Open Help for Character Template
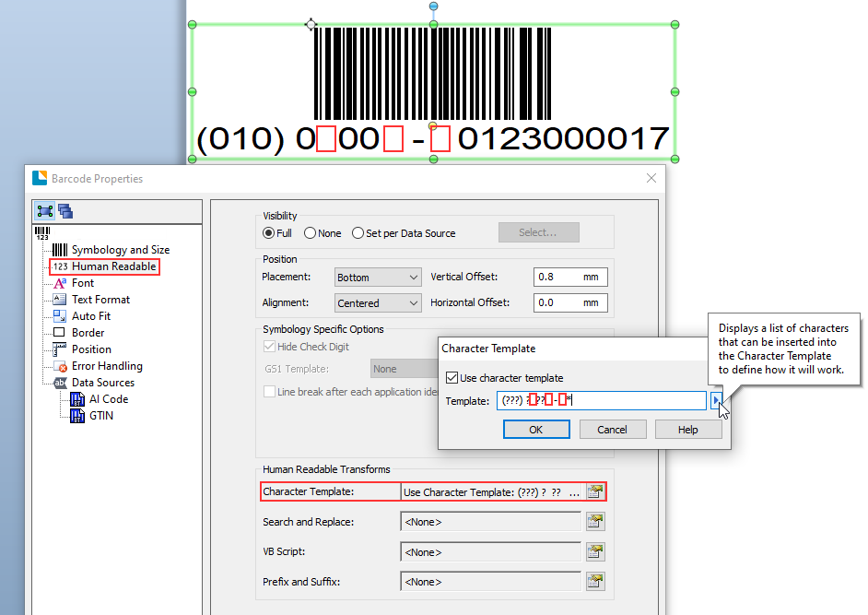The height and width of the screenshot is (615, 868). click(688, 430)
